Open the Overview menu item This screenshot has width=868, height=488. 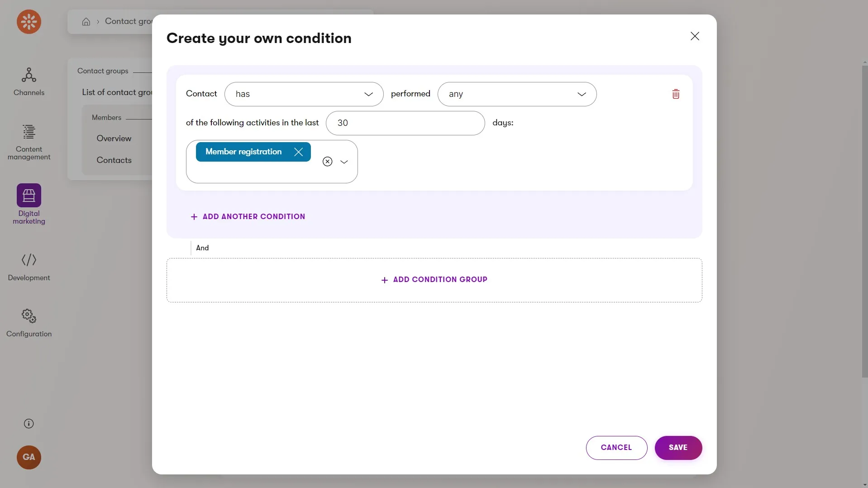pos(114,139)
